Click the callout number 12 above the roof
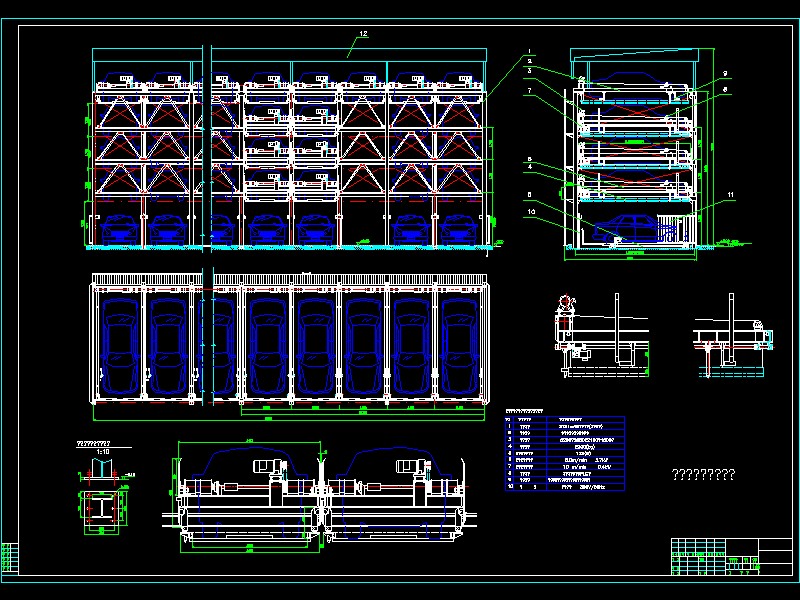800x600 pixels. coord(363,34)
